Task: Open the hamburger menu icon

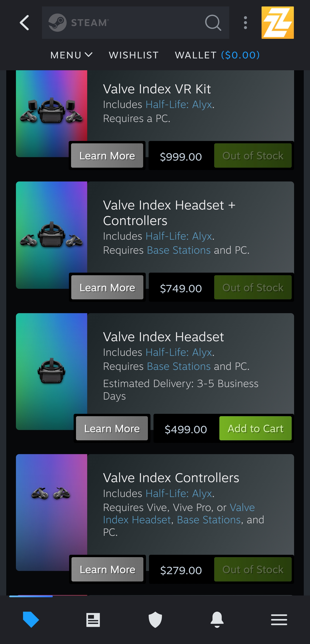Action: click(279, 619)
